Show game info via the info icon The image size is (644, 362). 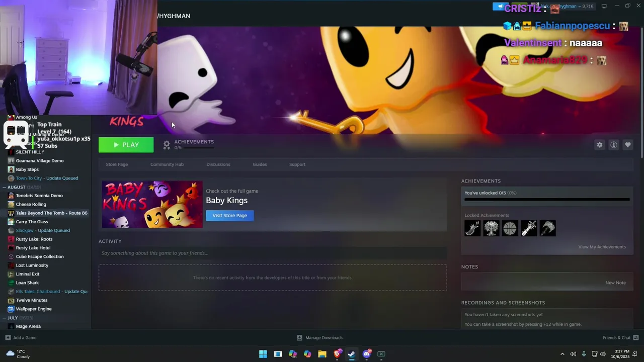(x=613, y=145)
